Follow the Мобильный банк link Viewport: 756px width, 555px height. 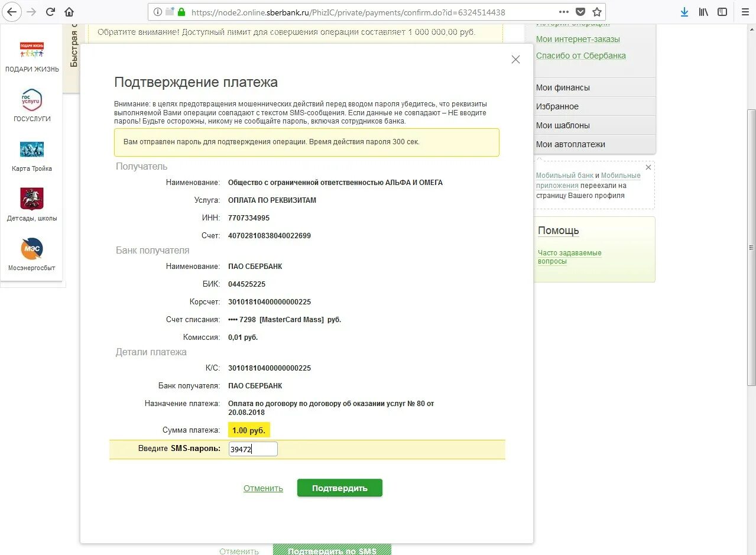tap(564, 176)
